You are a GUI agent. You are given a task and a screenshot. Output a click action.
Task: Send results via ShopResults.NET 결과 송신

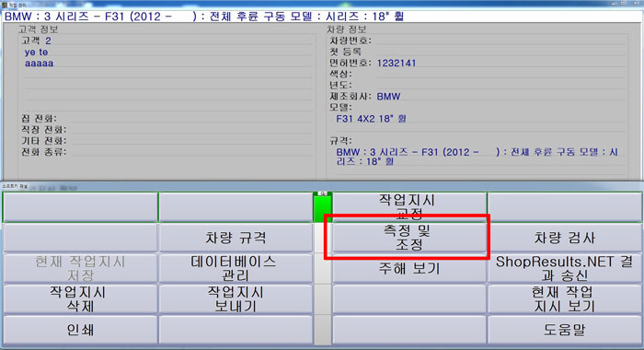click(565, 268)
